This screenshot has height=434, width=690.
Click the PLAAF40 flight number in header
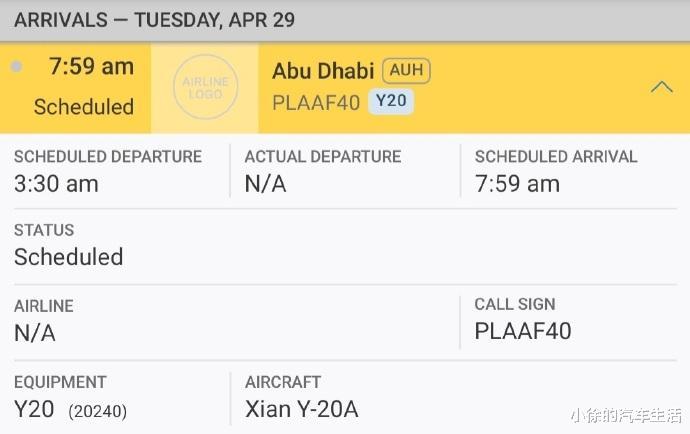(x=316, y=103)
